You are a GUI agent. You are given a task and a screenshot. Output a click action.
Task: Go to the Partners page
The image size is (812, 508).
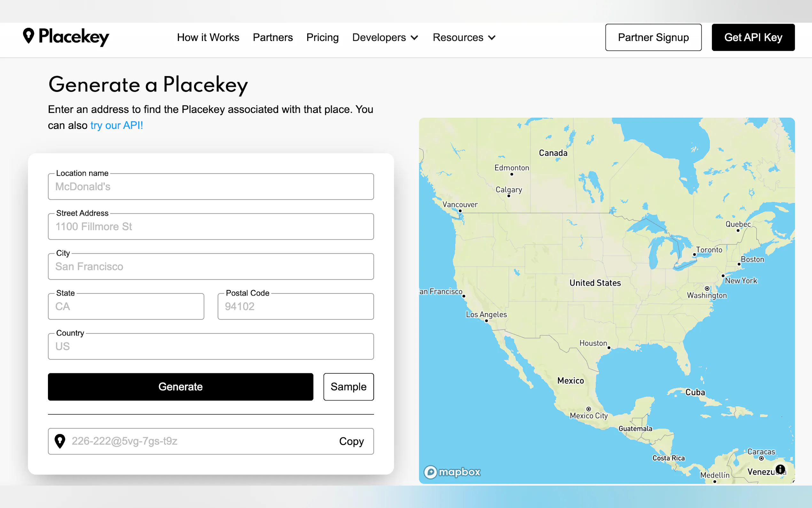pyautogui.click(x=273, y=37)
